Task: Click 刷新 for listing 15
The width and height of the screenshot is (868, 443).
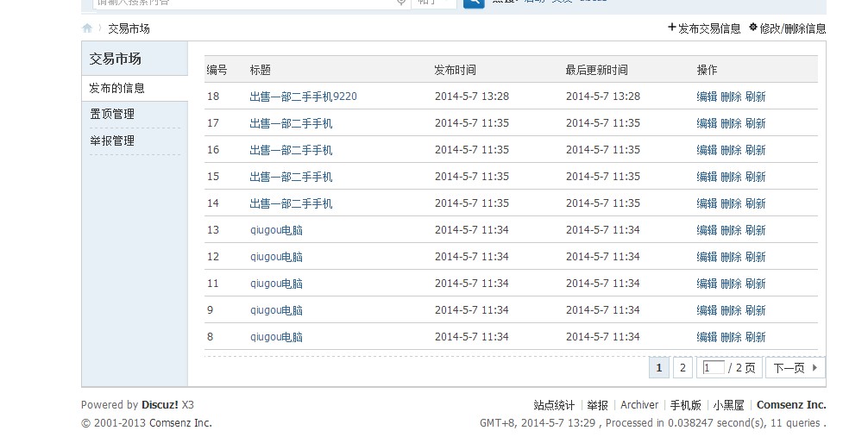Action: tap(756, 177)
